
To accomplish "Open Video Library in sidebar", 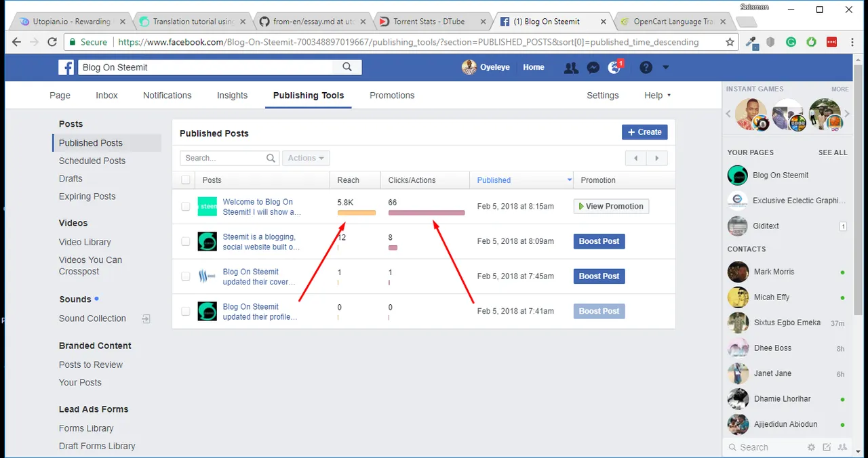I will pyautogui.click(x=85, y=242).
